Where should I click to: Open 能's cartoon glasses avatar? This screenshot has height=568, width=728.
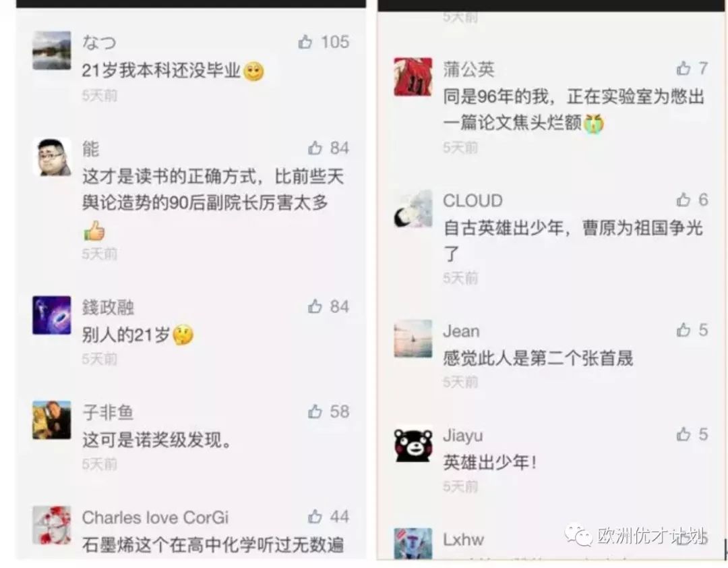coord(51,157)
